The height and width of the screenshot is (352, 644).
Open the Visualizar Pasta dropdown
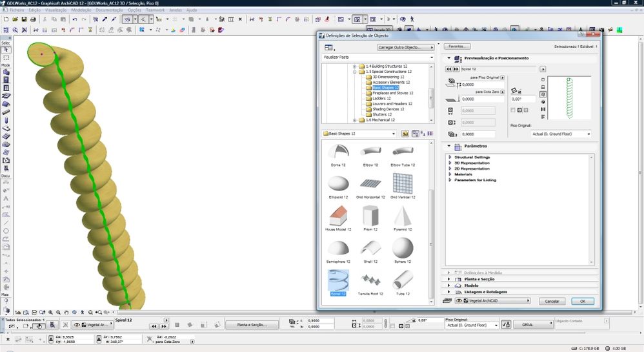click(x=378, y=57)
